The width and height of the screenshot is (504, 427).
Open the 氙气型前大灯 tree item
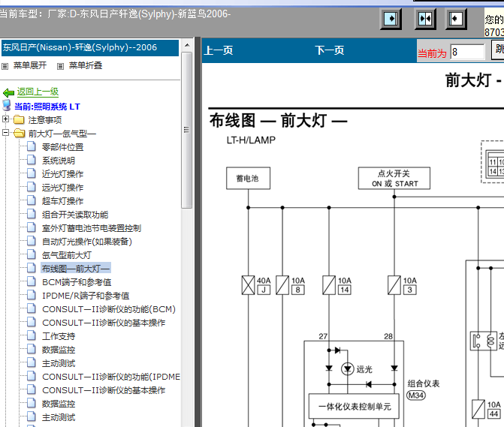point(67,255)
